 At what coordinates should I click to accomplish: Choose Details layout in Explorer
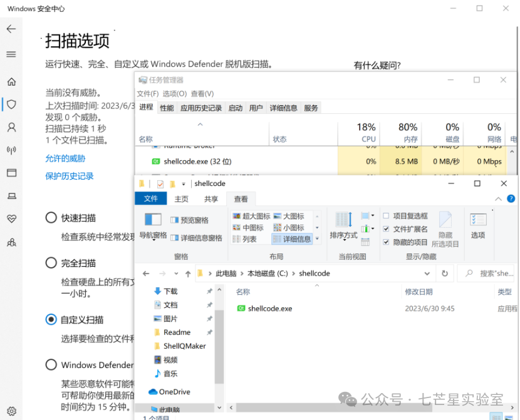pyautogui.click(x=292, y=239)
